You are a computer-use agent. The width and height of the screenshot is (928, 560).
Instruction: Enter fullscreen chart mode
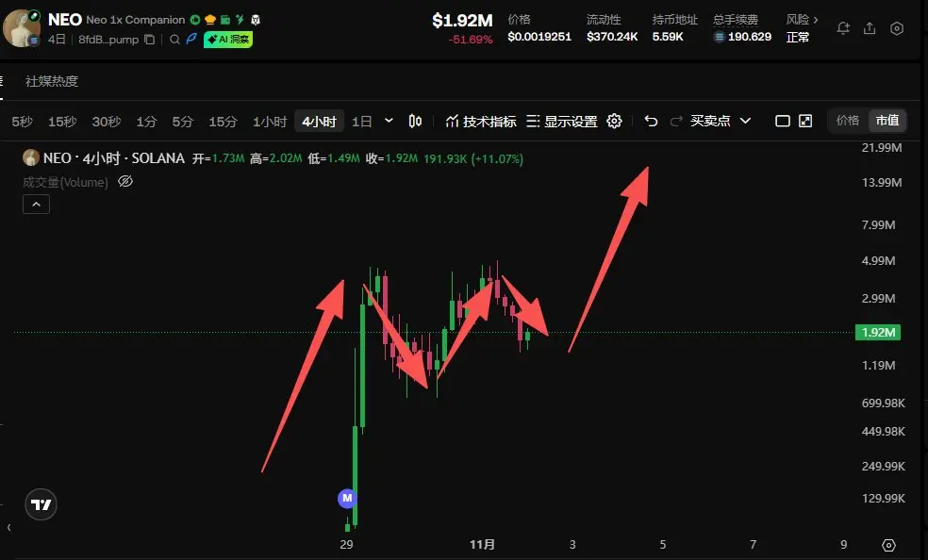(x=805, y=122)
